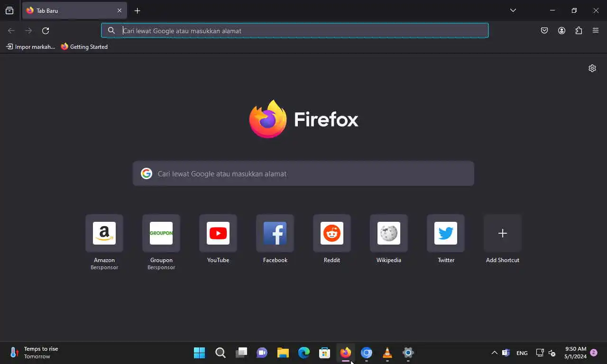Open the Windows Start menu
Viewport: 607px width, 364px height.
(200, 353)
